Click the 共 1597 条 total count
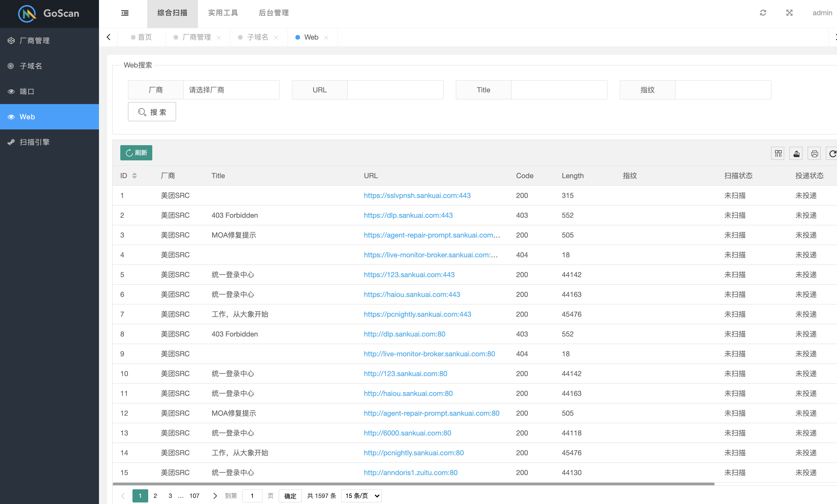 point(321,496)
